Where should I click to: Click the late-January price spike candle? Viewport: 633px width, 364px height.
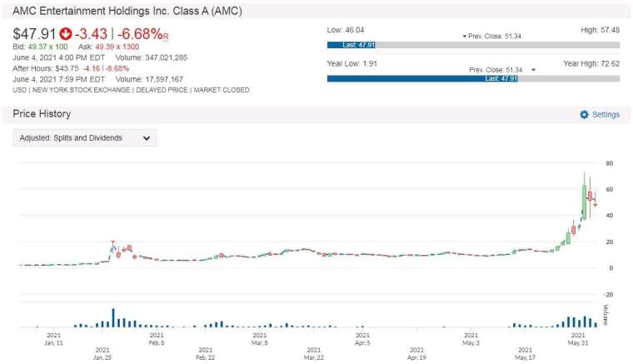pyautogui.click(x=113, y=247)
